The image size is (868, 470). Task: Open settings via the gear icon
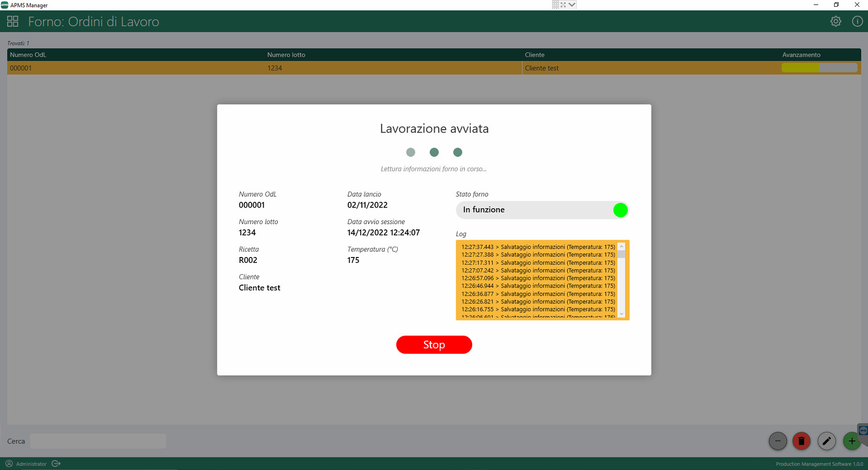click(836, 21)
